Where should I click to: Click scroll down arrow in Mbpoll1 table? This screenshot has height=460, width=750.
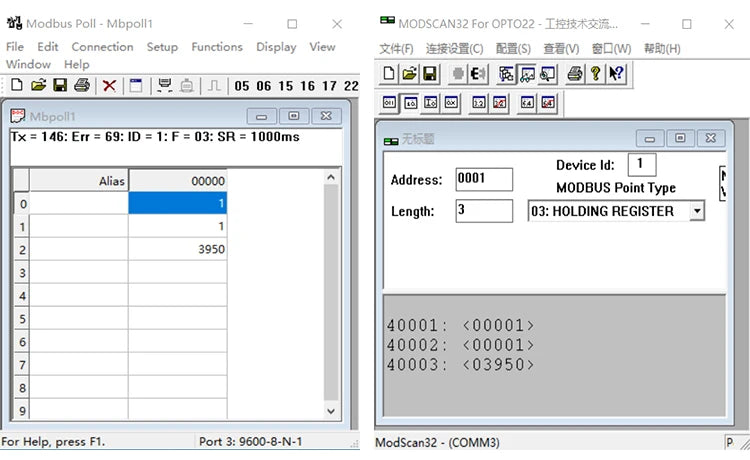point(331,411)
